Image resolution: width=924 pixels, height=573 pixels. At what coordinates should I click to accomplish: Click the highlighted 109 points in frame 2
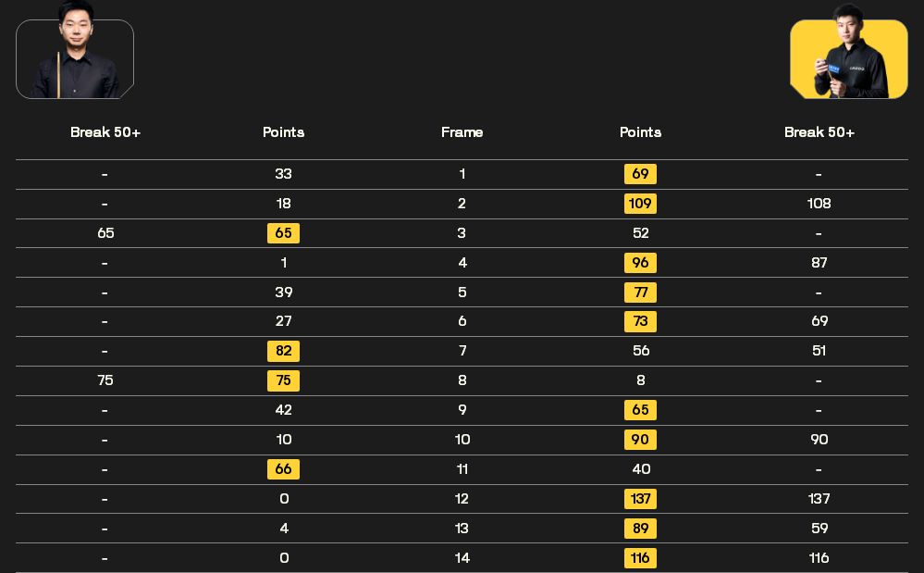pos(640,204)
